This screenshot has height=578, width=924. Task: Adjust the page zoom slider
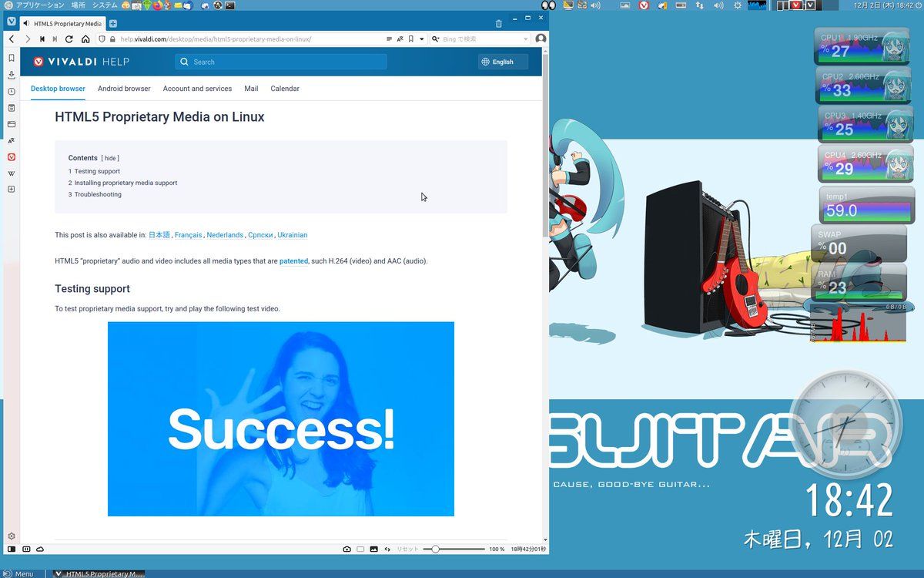[454, 549]
